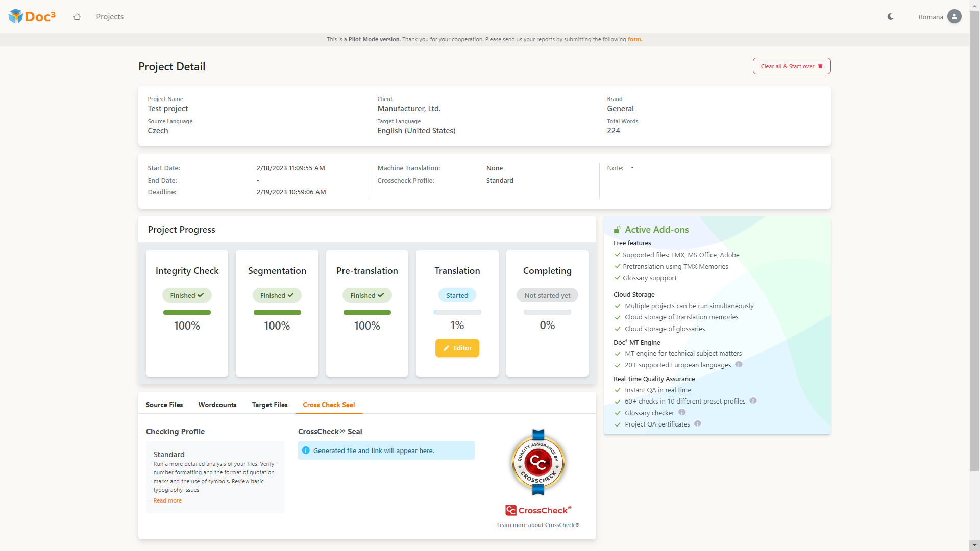980x551 pixels.
Task: Go to home via house icon
Action: click(x=77, y=17)
